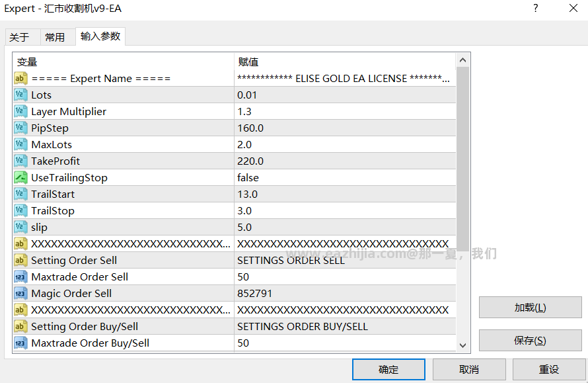Click the SETTINGS ORDER SELL value

point(291,260)
